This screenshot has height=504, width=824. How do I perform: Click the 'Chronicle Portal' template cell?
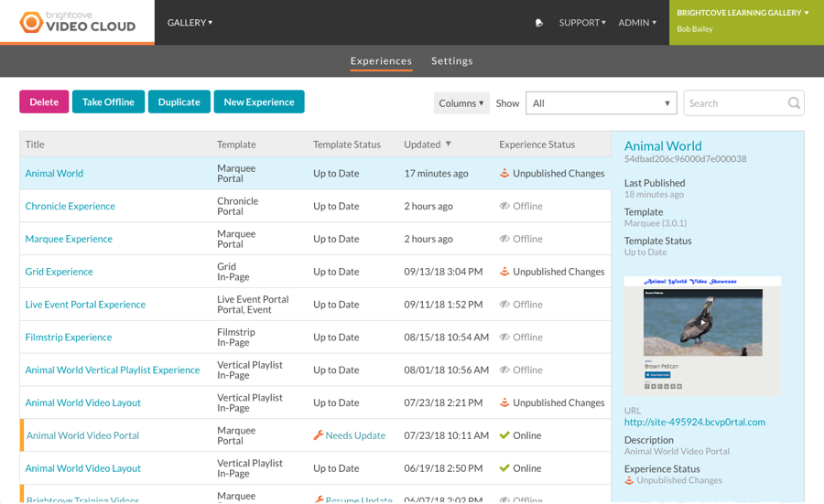(237, 206)
